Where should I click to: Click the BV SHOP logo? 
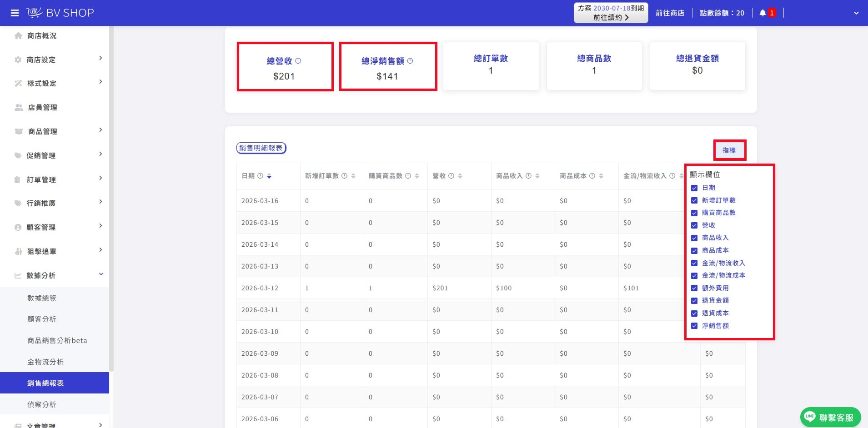click(60, 13)
